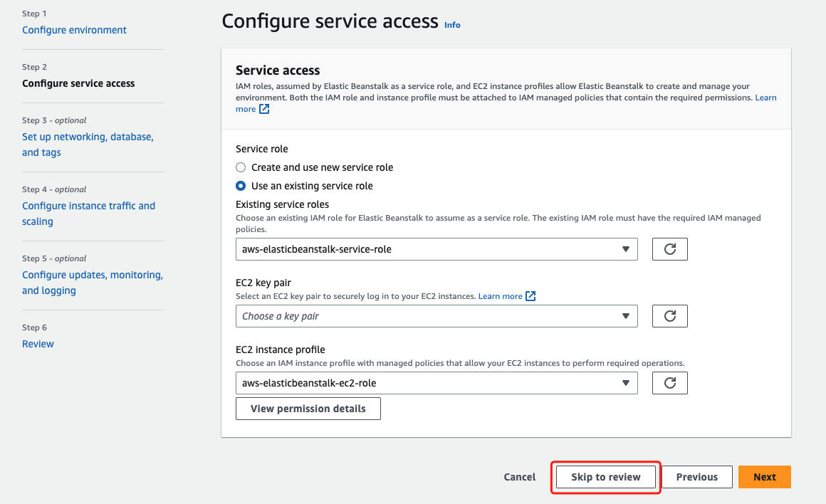Select Create and use new service role

coord(241,167)
